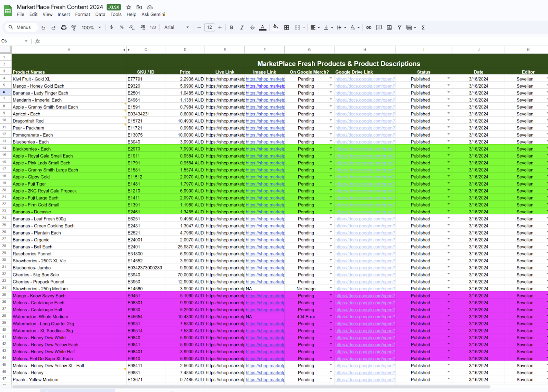Viewport: 548px width, 392px height.
Task: Open the Arial font dropdown
Action: pyautogui.click(x=176, y=27)
